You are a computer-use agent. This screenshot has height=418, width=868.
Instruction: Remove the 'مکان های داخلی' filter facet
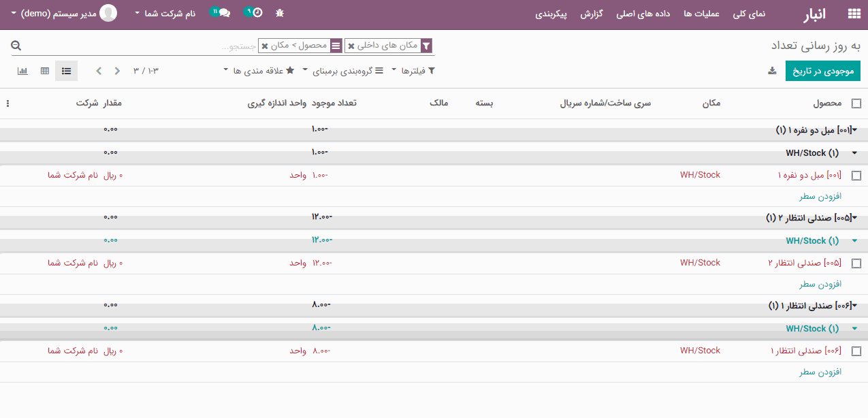pyautogui.click(x=351, y=46)
